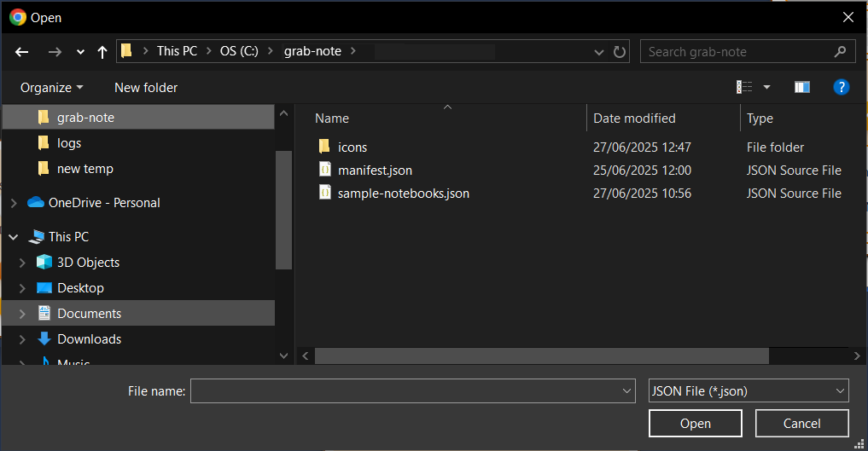The image size is (868, 451).
Task: Click the search magnifier icon
Action: click(841, 51)
